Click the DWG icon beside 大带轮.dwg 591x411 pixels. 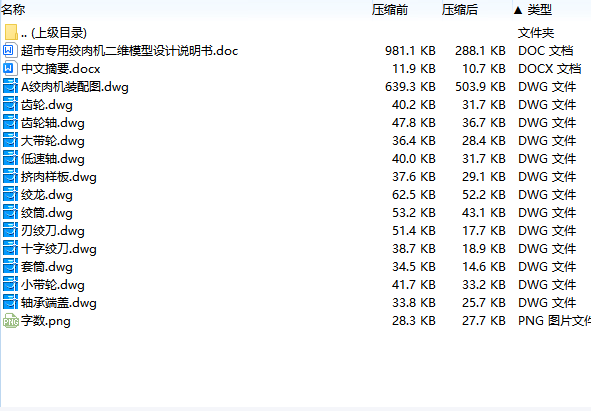10,141
